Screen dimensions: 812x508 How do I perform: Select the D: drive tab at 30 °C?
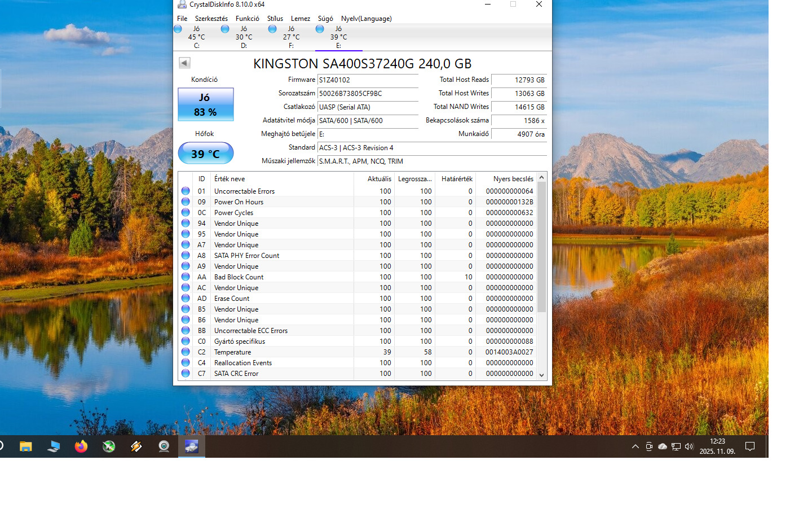click(244, 37)
